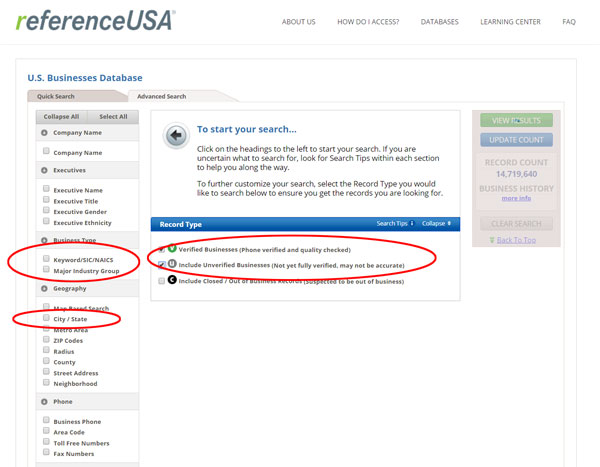Check the Radius checkbox
This screenshot has height=467, width=600.
click(x=46, y=350)
